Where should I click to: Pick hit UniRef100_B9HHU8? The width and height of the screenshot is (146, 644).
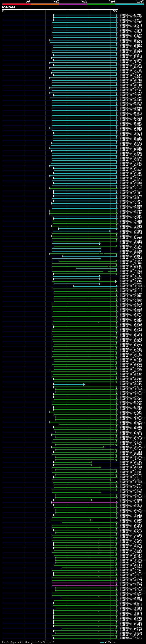(131, 82)
